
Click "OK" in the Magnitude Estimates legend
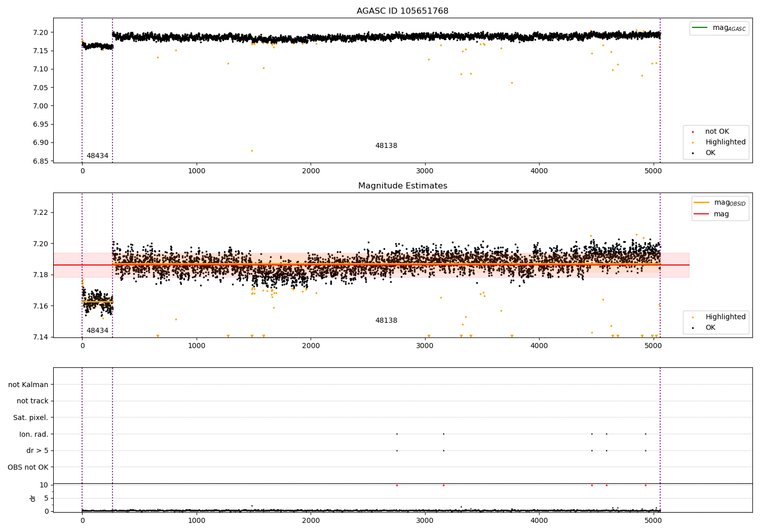pos(710,328)
